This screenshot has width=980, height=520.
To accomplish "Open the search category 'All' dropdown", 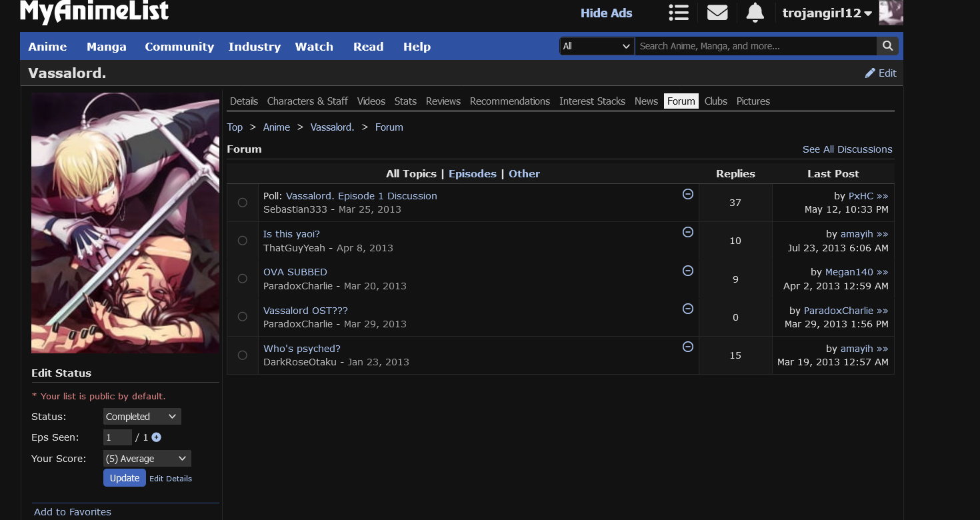I will pyautogui.click(x=597, y=46).
